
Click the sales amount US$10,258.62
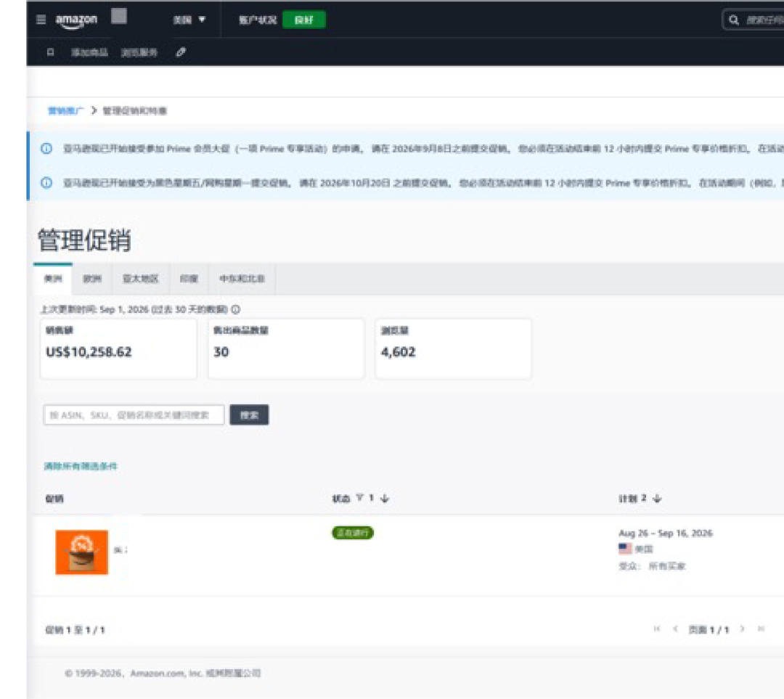tap(89, 352)
